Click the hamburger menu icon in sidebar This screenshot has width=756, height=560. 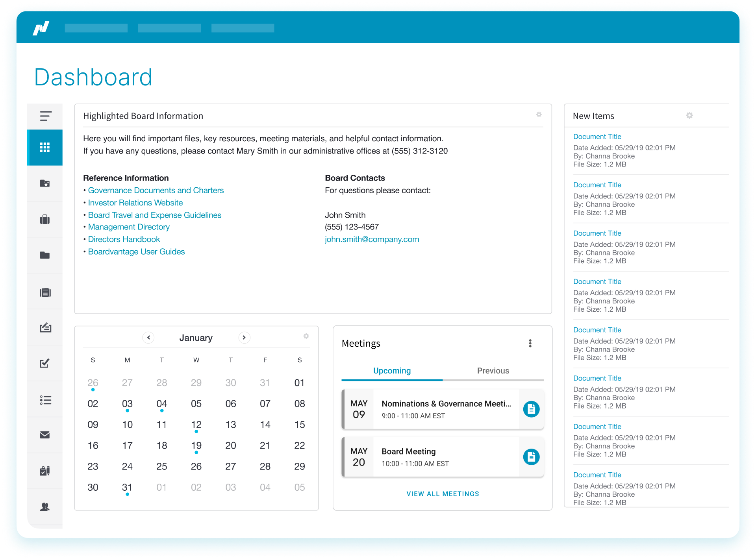point(45,116)
